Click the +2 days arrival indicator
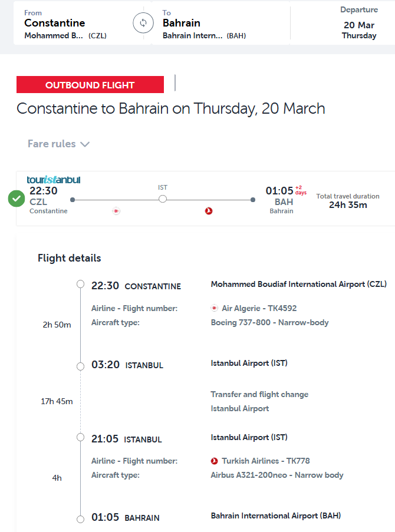This screenshot has width=395, height=532. coord(301,190)
